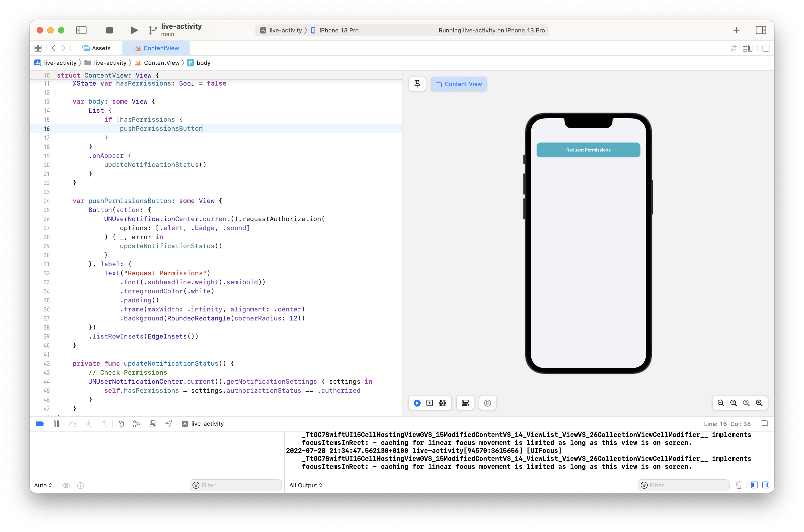Click the Run play button in toolbar

coord(134,31)
